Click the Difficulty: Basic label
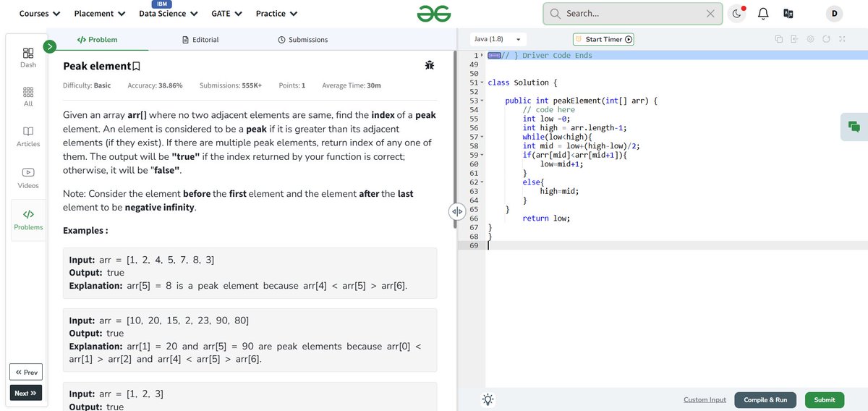 pos(87,85)
